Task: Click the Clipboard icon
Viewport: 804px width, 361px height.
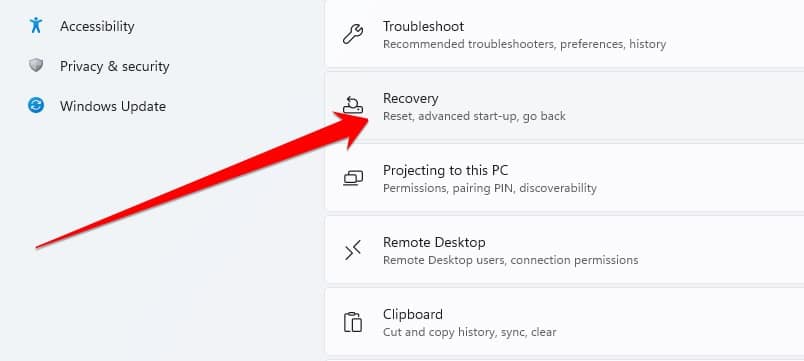Action: (x=353, y=322)
